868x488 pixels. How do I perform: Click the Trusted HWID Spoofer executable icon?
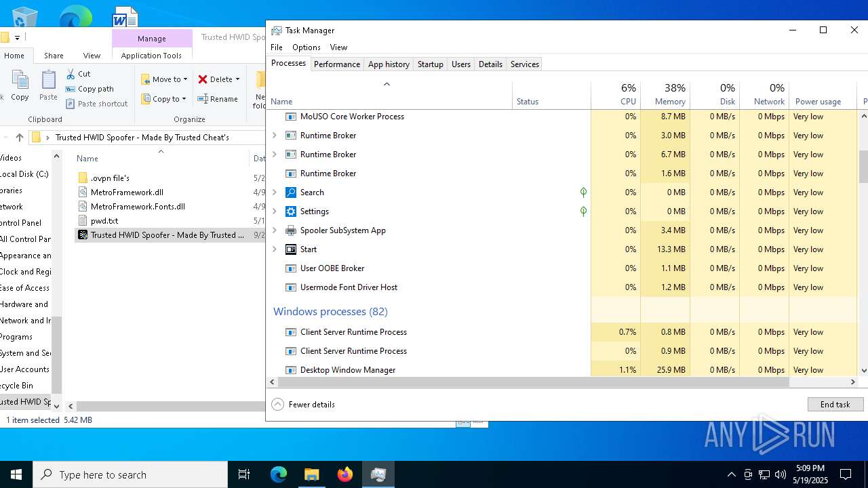[83, 235]
